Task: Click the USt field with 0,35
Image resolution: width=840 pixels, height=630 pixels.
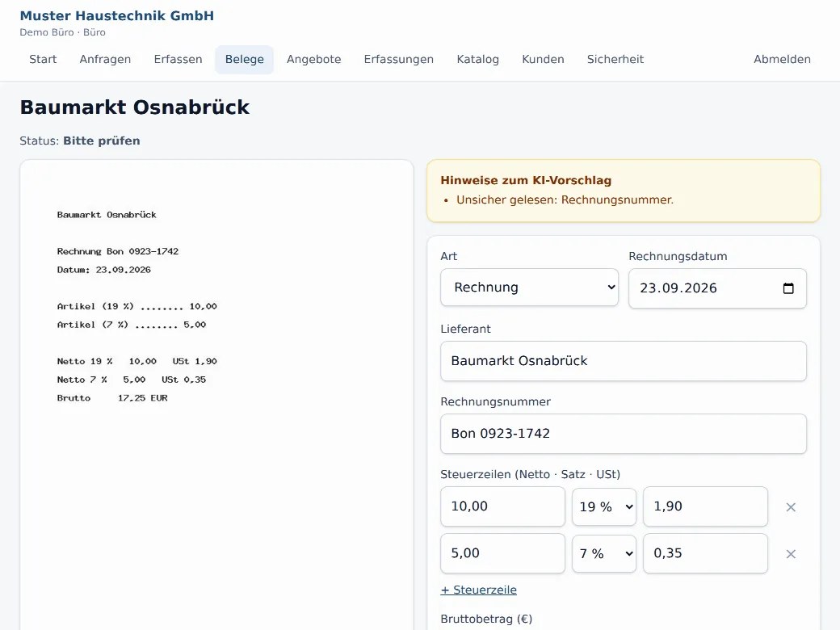Action: click(705, 554)
